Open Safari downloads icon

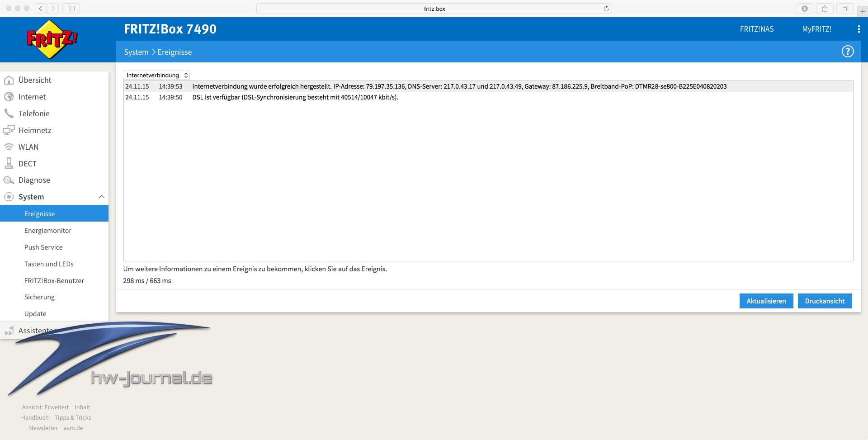(804, 9)
